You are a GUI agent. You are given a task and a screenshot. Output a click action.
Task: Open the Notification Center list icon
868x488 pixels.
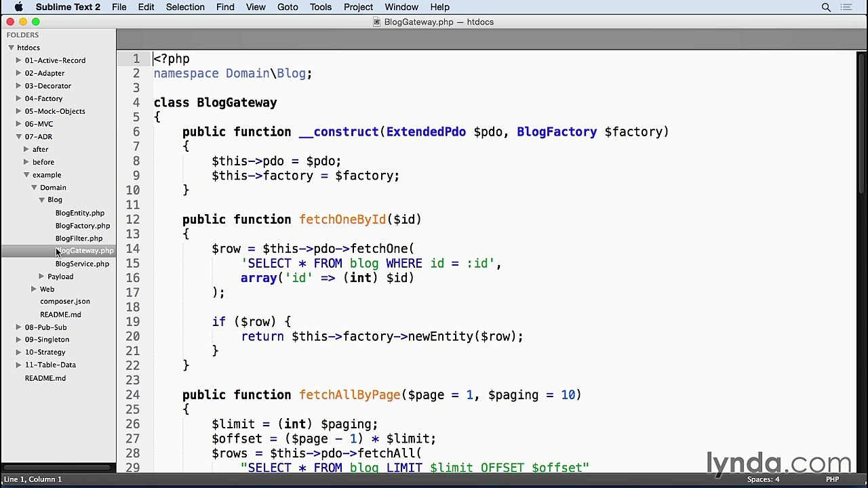tap(846, 7)
